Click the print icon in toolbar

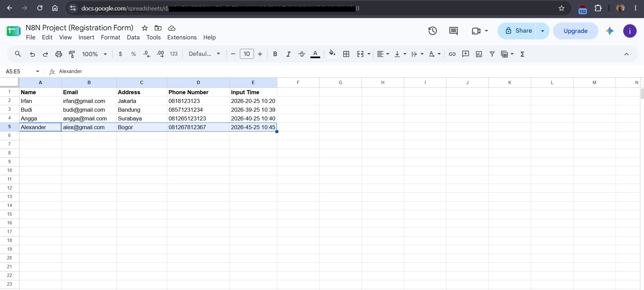pyautogui.click(x=59, y=54)
